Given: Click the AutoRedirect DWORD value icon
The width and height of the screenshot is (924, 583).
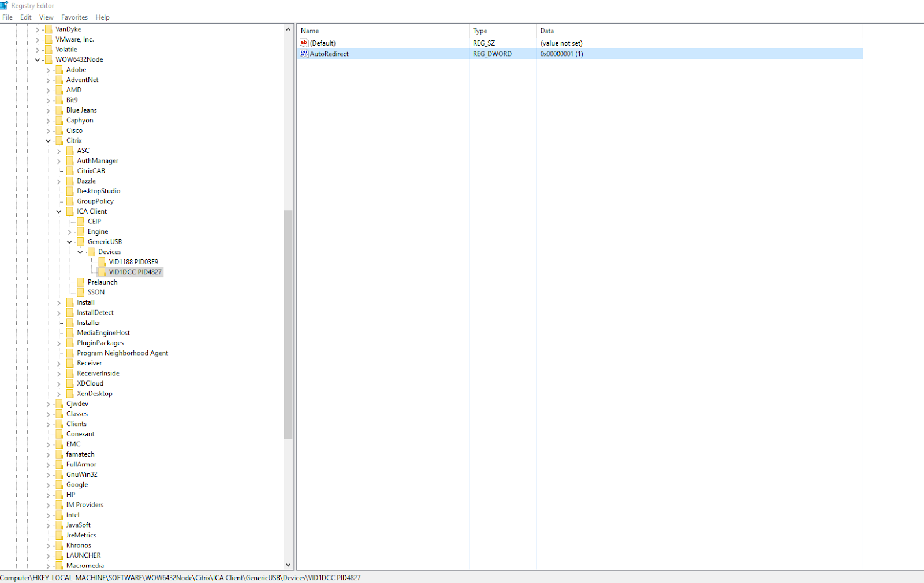Looking at the screenshot, I should [x=304, y=54].
